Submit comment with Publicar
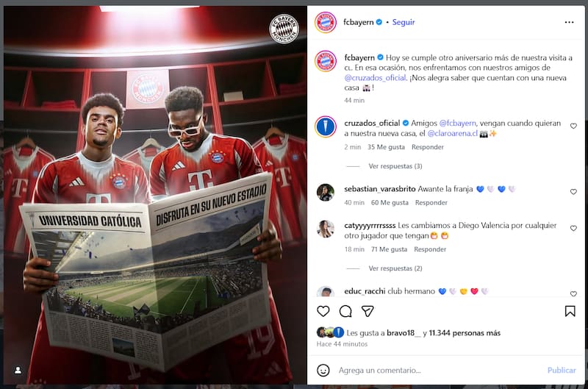 coord(562,370)
